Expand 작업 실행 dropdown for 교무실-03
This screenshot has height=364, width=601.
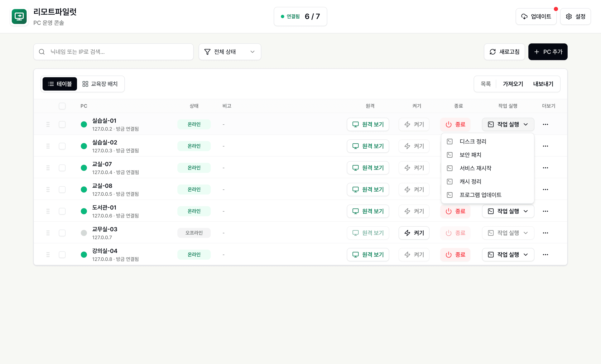[508, 233]
